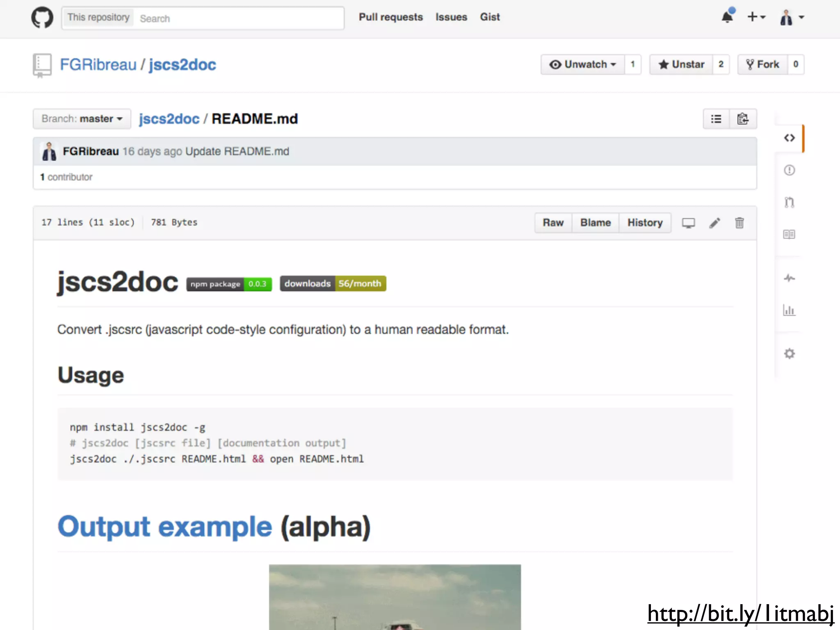Open Gist in top navigation
Viewport: 840px width, 630px height.
pos(490,17)
